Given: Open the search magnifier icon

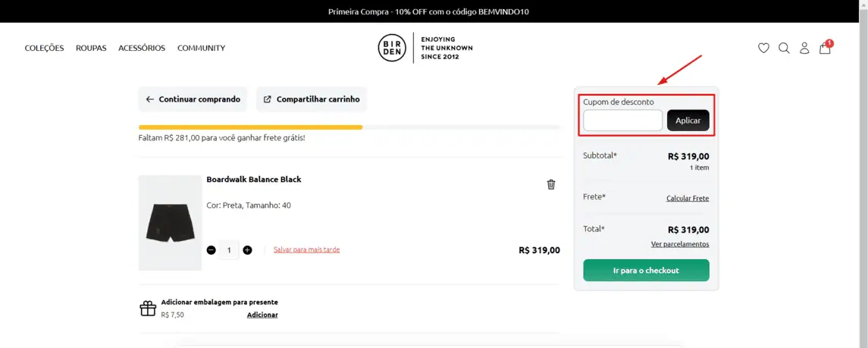Looking at the screenshot, I should click(x=784, y=48).
